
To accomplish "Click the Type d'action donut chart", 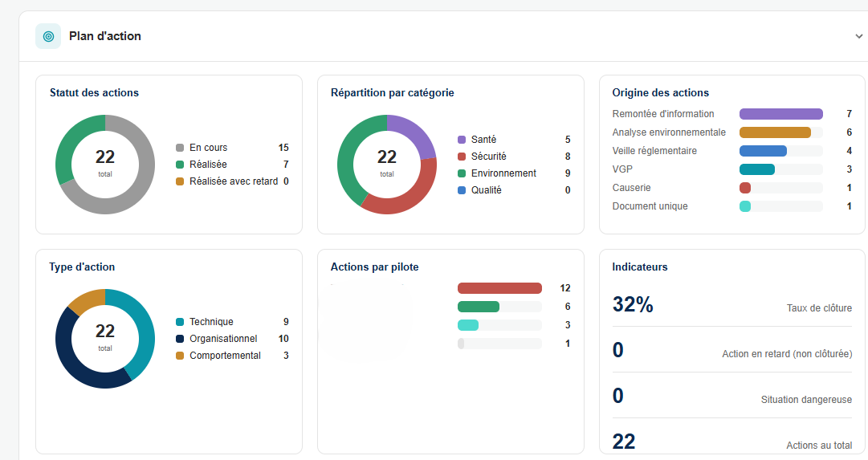I will click(x=105, y=339).
